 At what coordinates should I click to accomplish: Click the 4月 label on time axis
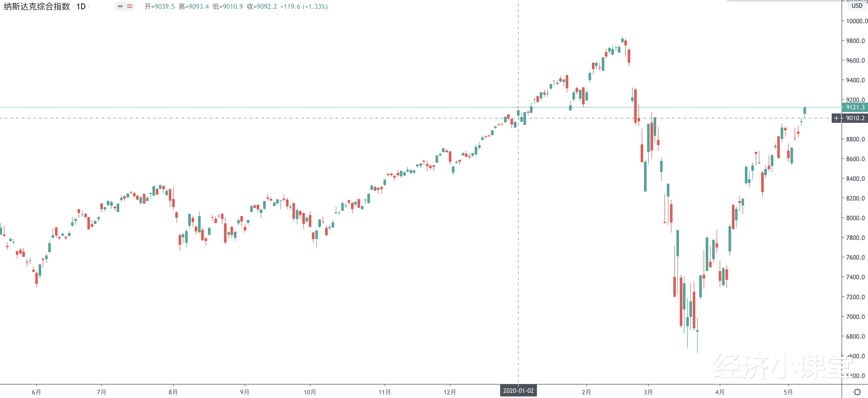click(720, 392)
